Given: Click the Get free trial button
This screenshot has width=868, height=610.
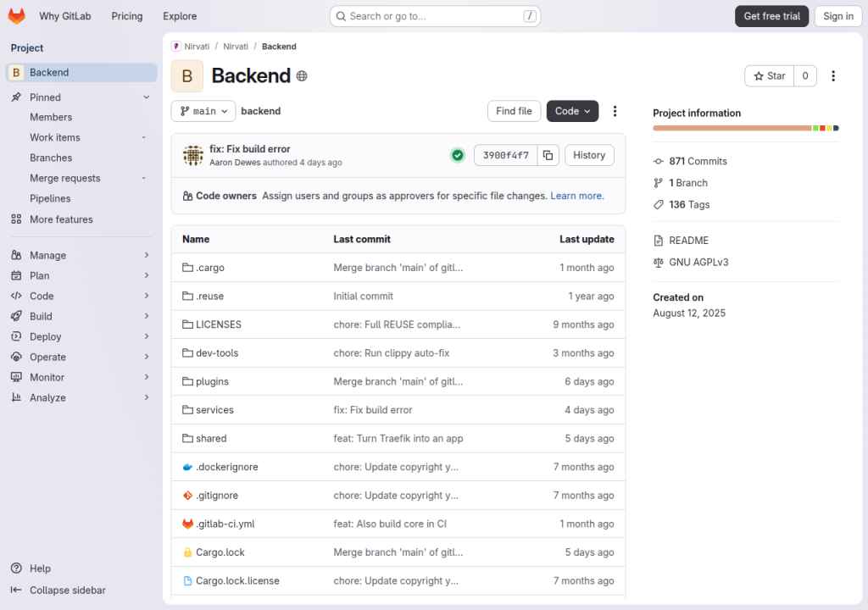Looking at the screenshot, I should pyautogui.click(x=771, y=16).
